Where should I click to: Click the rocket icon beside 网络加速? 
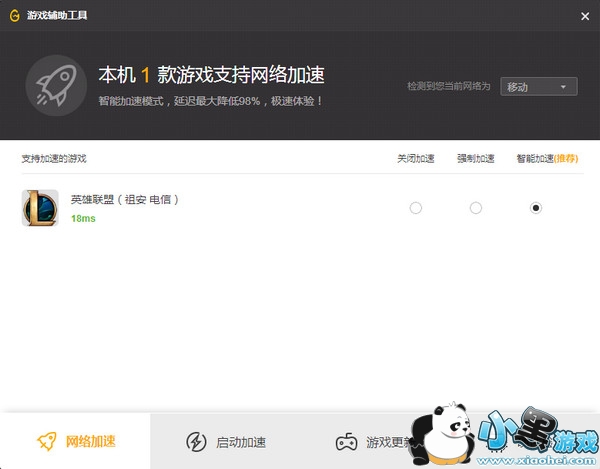point(47,441)
